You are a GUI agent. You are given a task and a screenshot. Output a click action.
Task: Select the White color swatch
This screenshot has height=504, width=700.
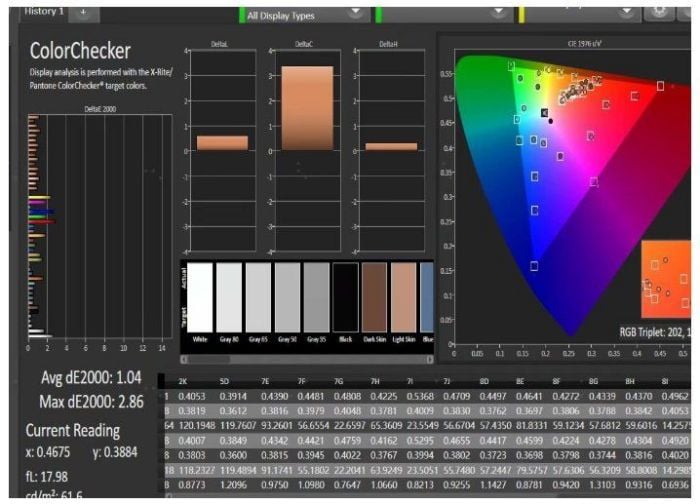200,297
